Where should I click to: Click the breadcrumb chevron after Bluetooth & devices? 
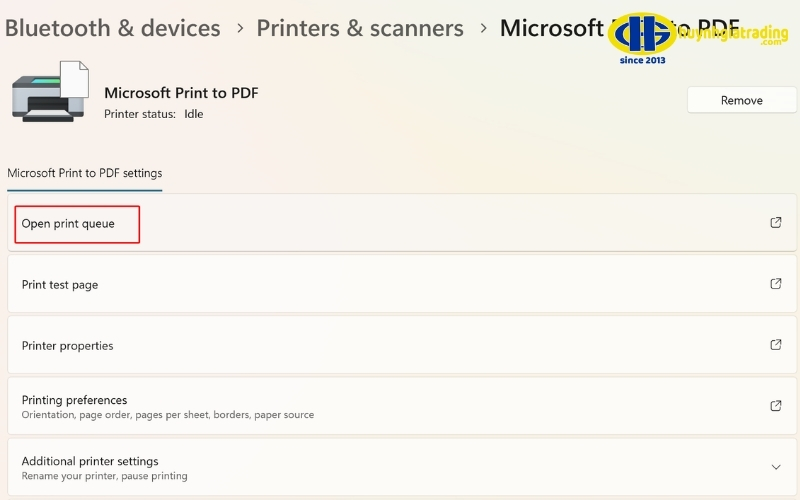point(240,29)
